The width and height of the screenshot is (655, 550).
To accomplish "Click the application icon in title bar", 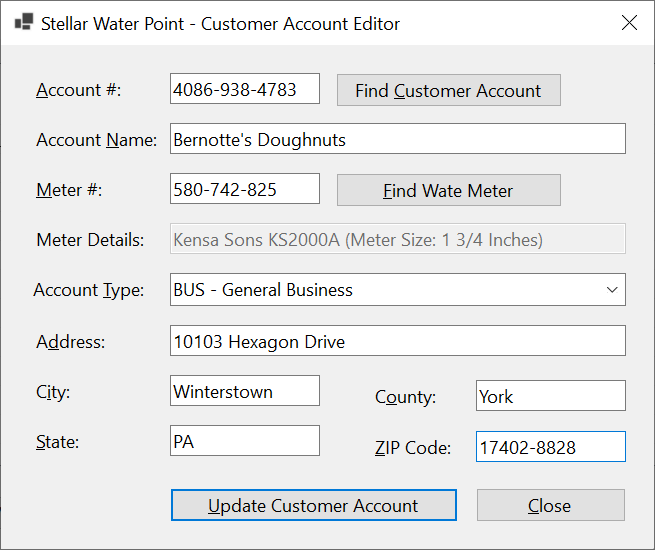I will coord(24,22).
